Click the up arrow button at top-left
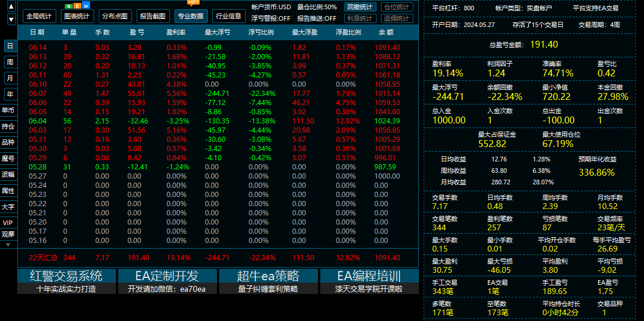This screenshot has width=644, height=321. click(x=11, y=6)
